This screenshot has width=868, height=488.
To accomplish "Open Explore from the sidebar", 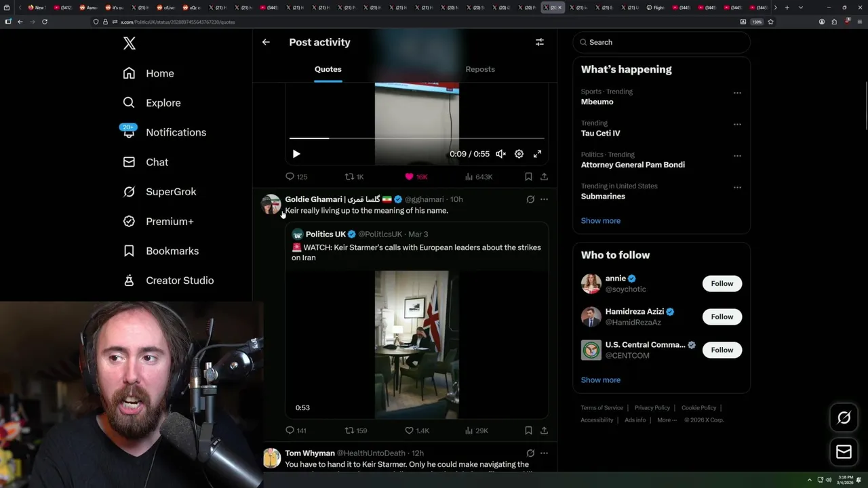I will pos(152,103).
